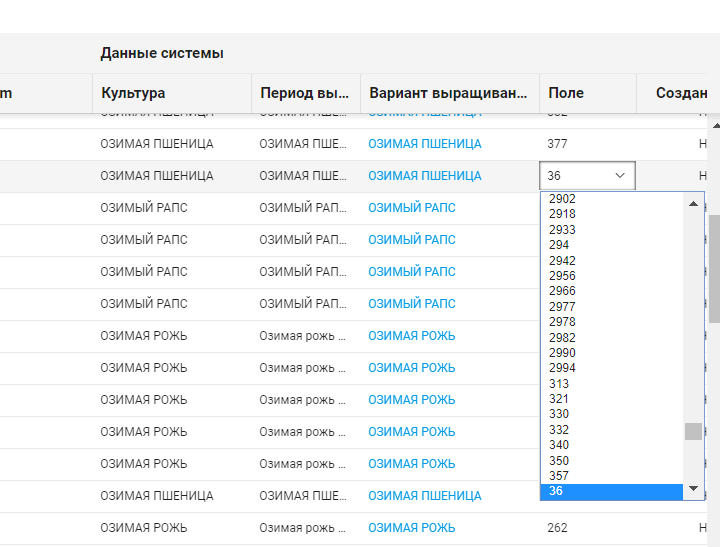Sort by the Культура column header
The width and height of the screenshot is (720, 547).
tap(133, 93)
